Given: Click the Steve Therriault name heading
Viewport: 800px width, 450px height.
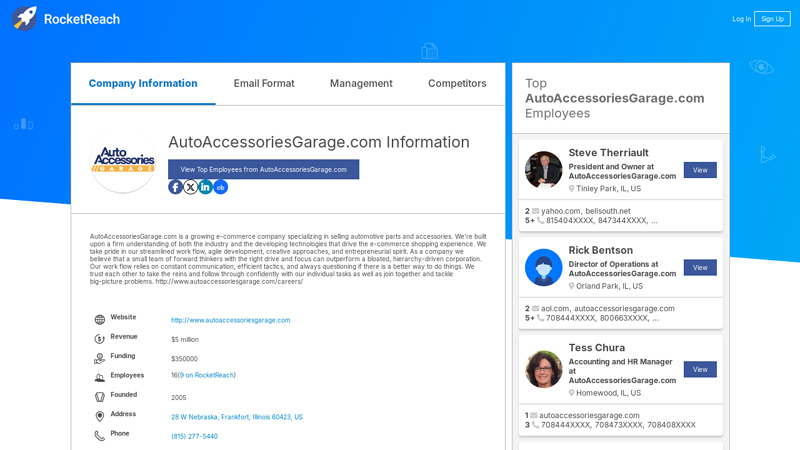Looking at the screenshot, I should (x=608, y=153).
